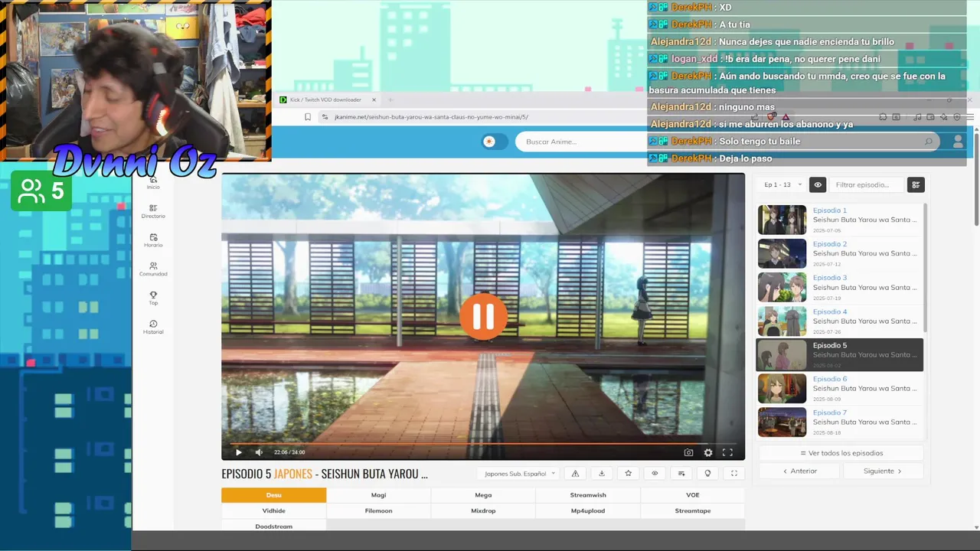Open the Japones Sub. Español language dropdown

click(x=520, y=474)
